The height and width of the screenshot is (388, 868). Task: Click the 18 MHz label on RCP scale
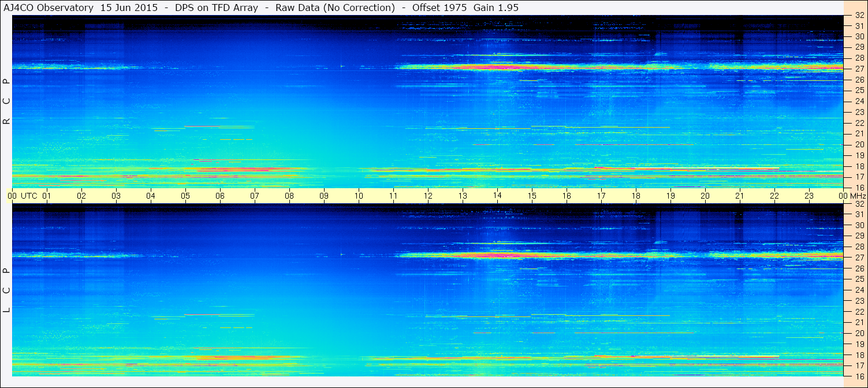coord(859,166)
